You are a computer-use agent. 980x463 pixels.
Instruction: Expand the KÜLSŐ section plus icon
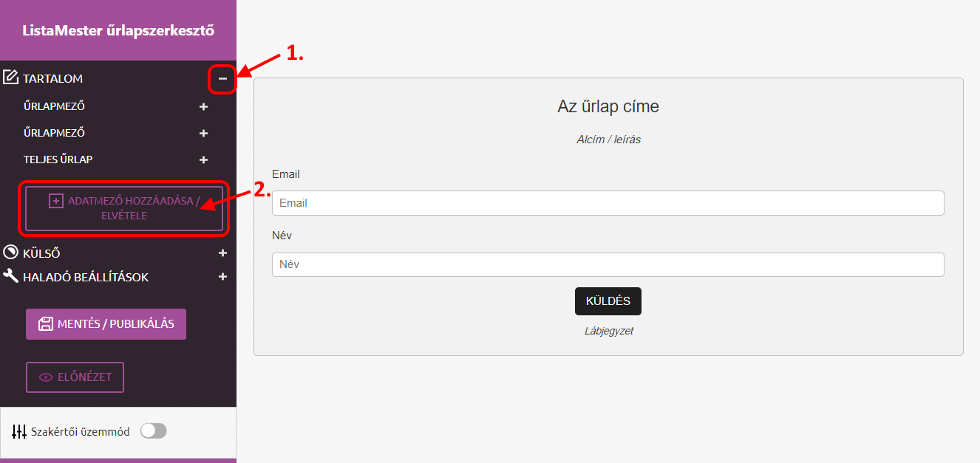223,253
